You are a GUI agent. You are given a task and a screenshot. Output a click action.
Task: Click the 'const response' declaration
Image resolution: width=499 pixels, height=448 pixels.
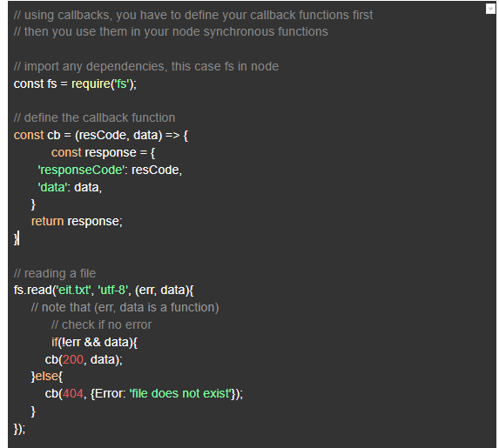pyautogui.click(x=103, y=152)
